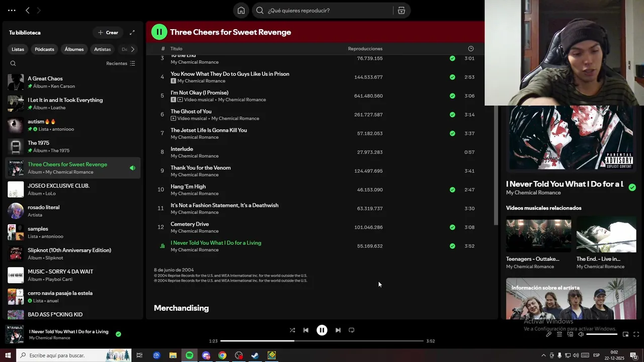Open rosado literal artist page

[x=73, y=211]
